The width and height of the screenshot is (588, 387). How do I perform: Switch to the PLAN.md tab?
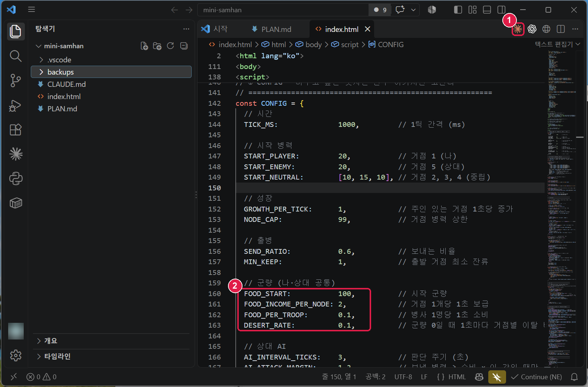tap(272, 29)
